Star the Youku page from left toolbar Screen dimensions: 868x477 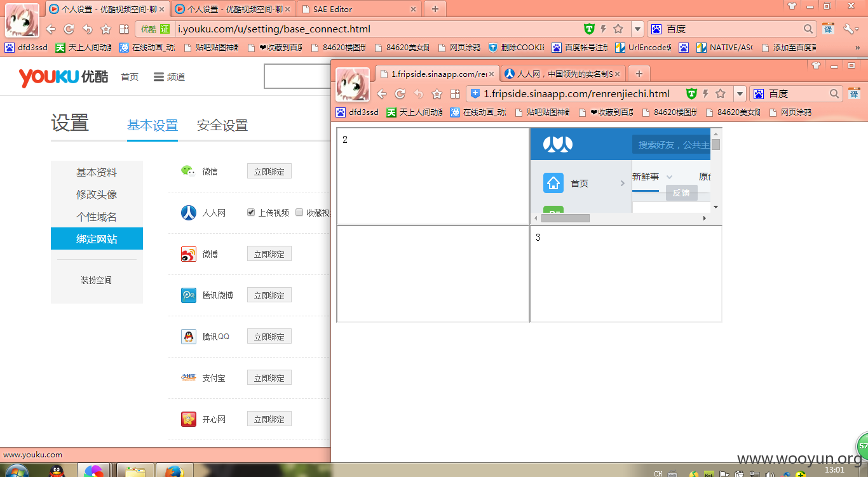106,29
